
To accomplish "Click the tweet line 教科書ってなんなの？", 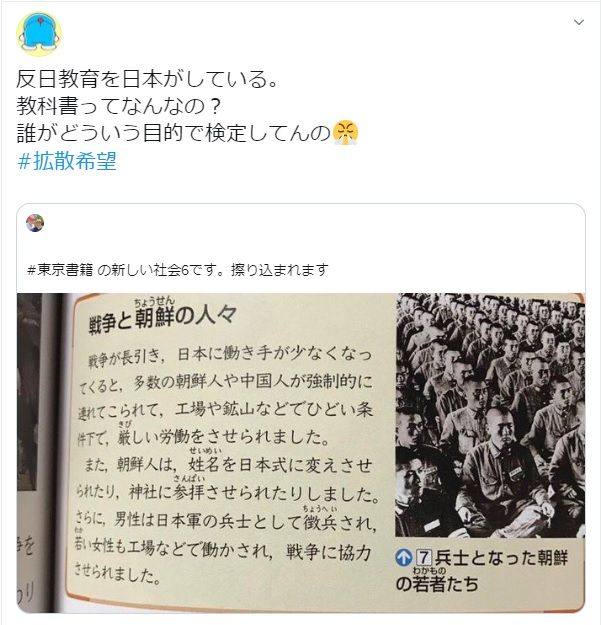I will 119,106.
